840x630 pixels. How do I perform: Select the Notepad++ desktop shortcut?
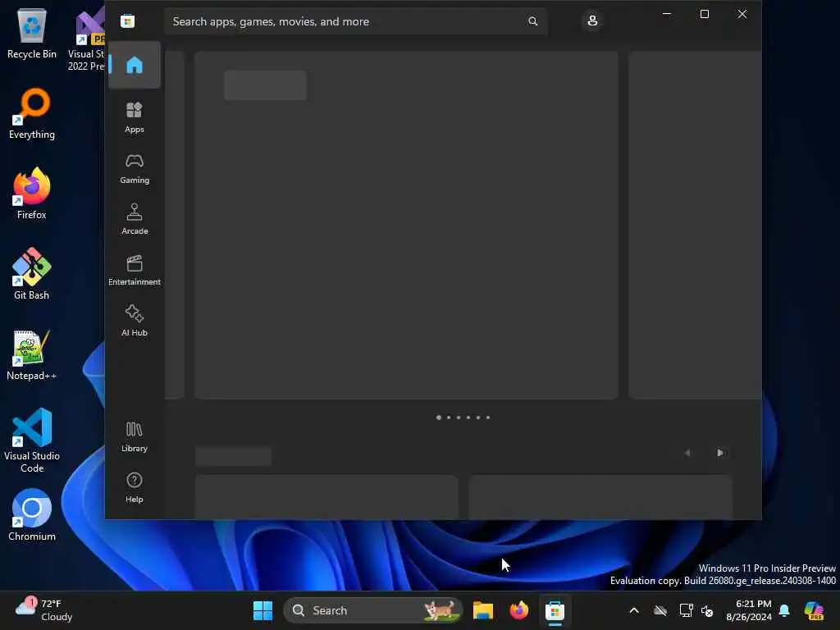(x=32, y=354)
